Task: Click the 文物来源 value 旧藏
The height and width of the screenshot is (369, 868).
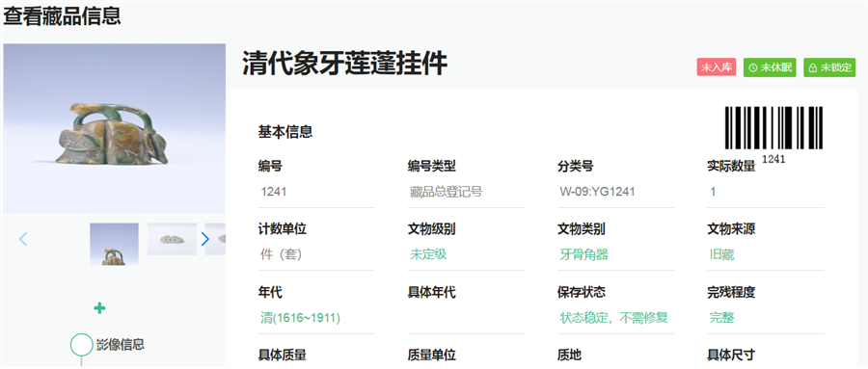Action: click(721, 254)
